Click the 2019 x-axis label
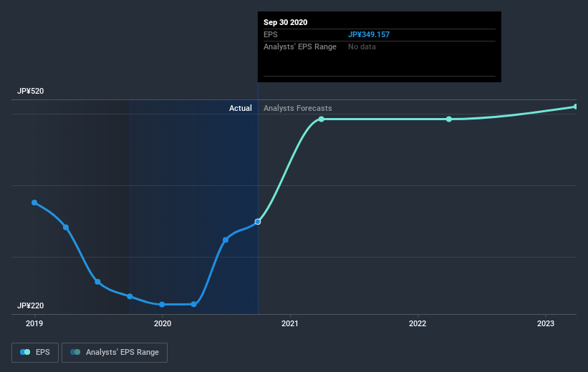 coord(34,323)
